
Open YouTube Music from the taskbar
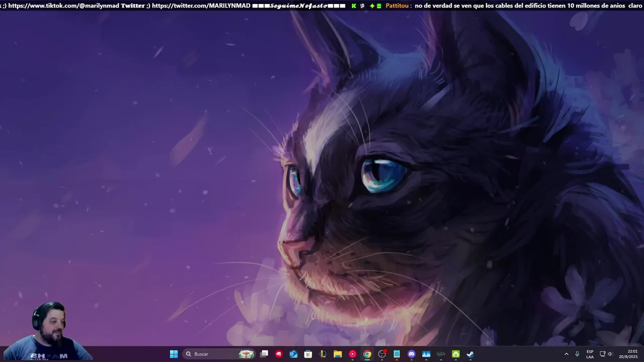352,354
